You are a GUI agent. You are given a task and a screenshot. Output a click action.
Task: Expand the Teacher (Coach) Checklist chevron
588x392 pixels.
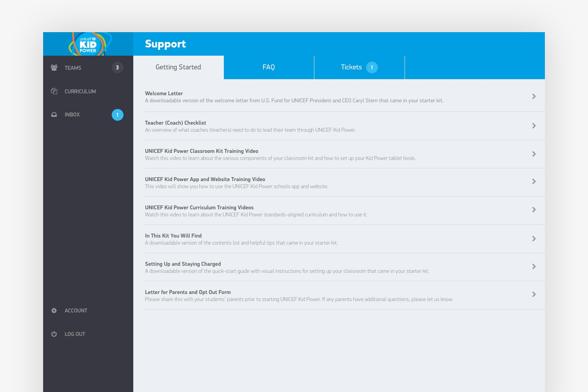coord(534,126)
